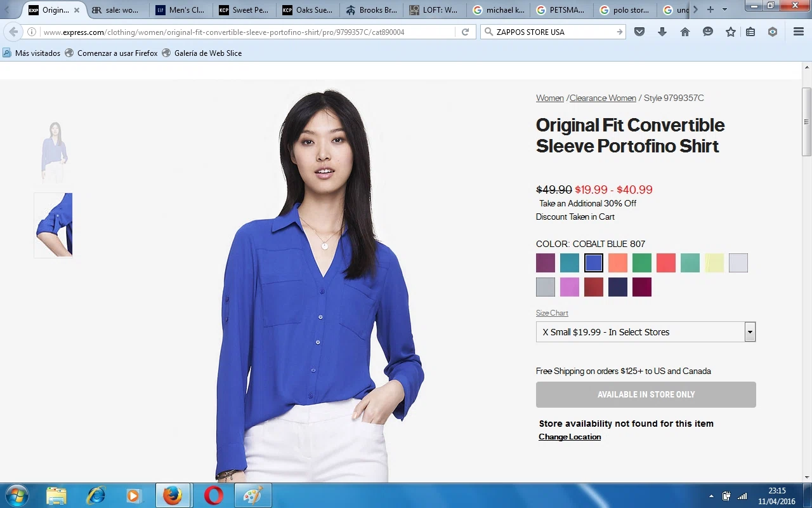Show bookmarks list icon in toolbar
This screenshot has width=812, height=508.
pyautogui.click(x=750, y=32)
